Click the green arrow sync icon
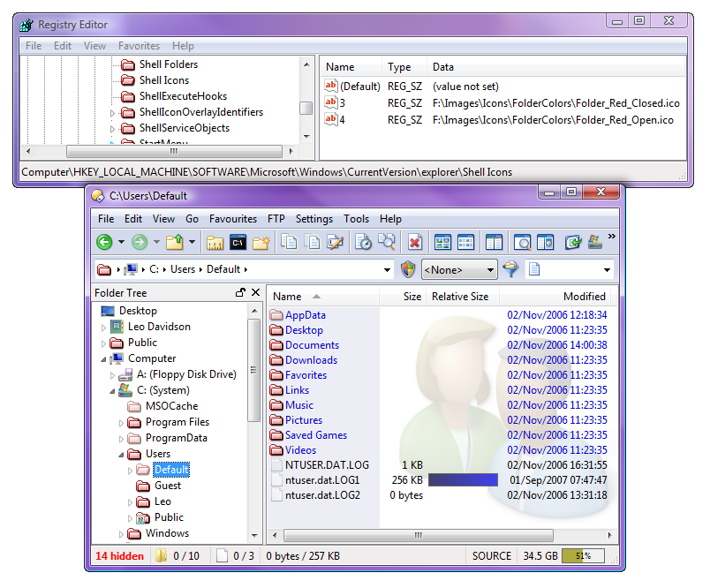Viewport: 710px width, 588px height. pyautogui.click(x=573, y=242)
